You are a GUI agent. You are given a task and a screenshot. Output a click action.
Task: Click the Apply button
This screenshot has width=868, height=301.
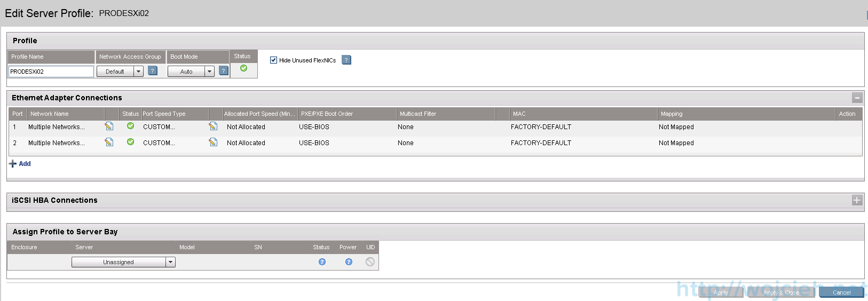pyautogui.click(x=721, y=292)
